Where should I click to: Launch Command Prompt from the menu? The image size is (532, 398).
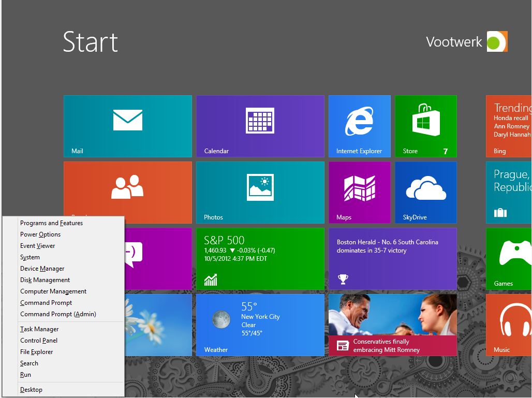pos(46,303)
